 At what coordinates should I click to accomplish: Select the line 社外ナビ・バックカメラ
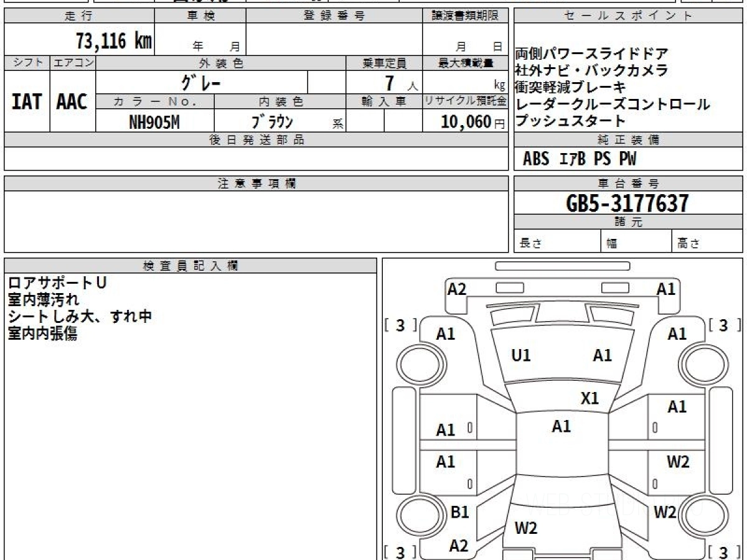pos(592,70)
